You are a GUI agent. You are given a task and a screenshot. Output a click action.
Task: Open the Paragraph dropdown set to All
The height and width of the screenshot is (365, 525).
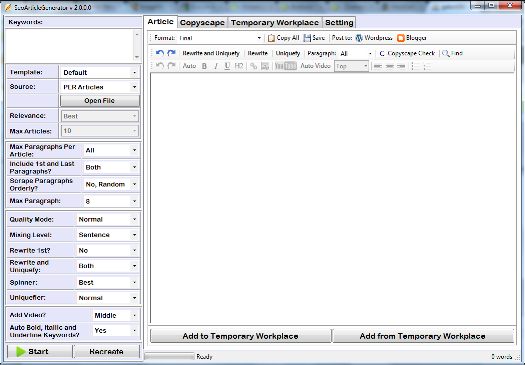(356, 53)
